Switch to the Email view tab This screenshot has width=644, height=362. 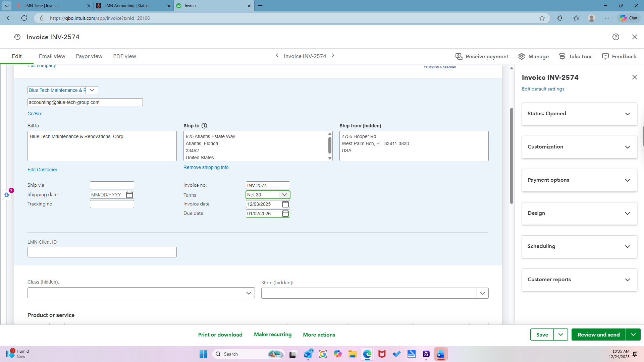coord(52,56)
